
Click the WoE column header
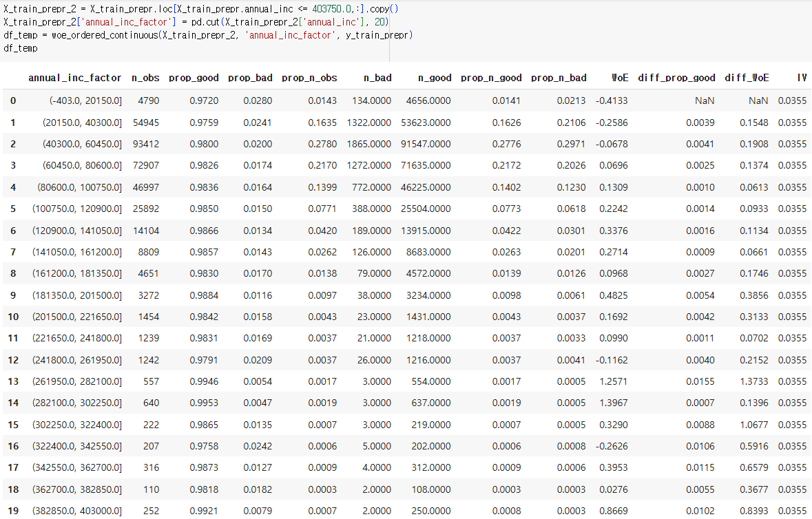620,78
